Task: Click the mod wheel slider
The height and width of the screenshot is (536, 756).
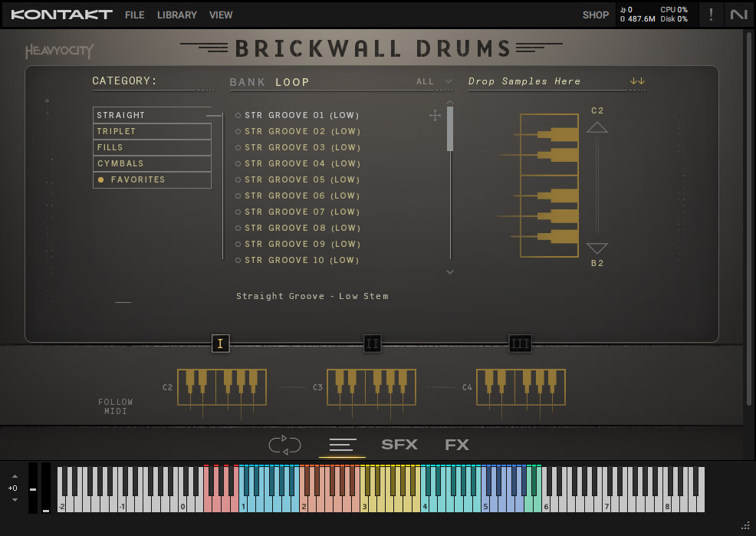Action: tap(46, 488)
